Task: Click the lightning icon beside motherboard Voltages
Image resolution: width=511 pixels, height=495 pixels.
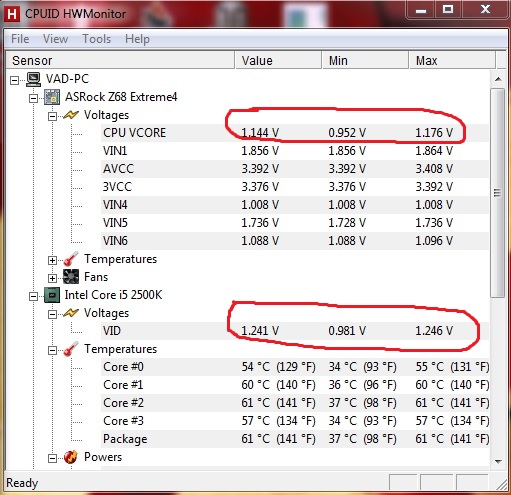Action: point(71,115)
